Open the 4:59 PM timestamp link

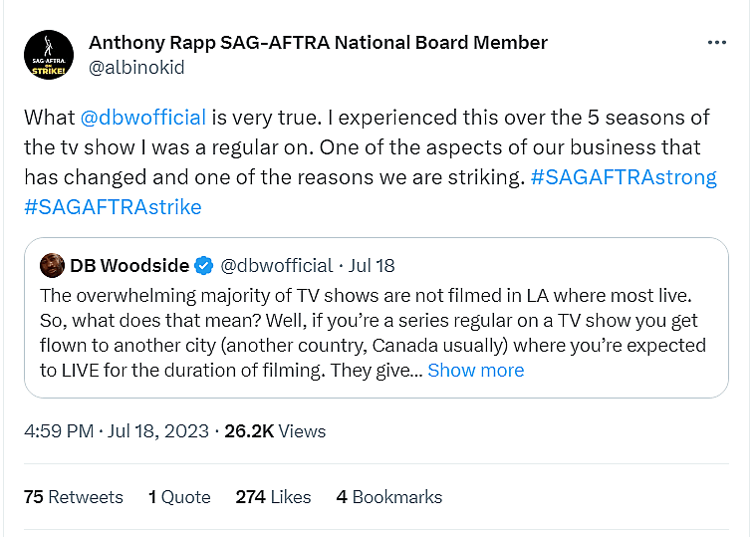(116, 430)
